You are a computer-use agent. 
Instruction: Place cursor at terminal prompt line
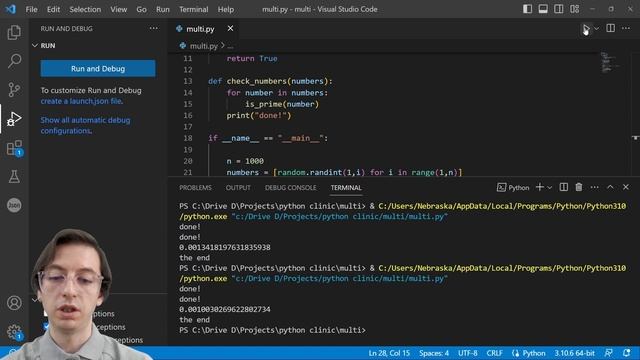(x=273, y=330)
